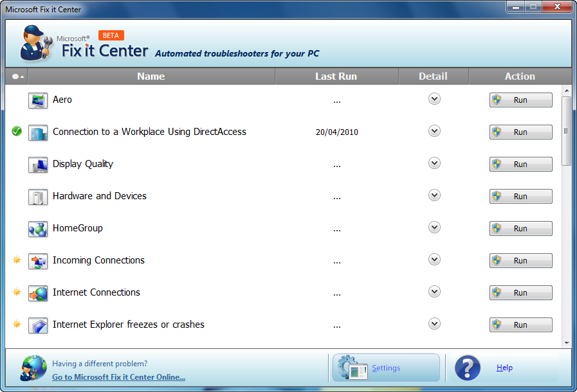This screenshot has width=577, height=392.
Task: Click the DirectAccess workplace building icon
Action: (x=38, y=132)
